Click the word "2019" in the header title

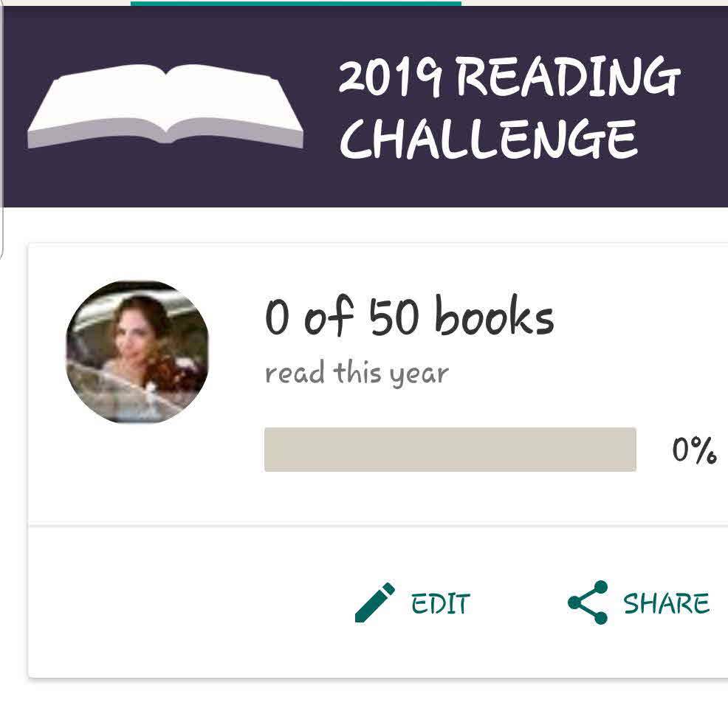(390, 77)
